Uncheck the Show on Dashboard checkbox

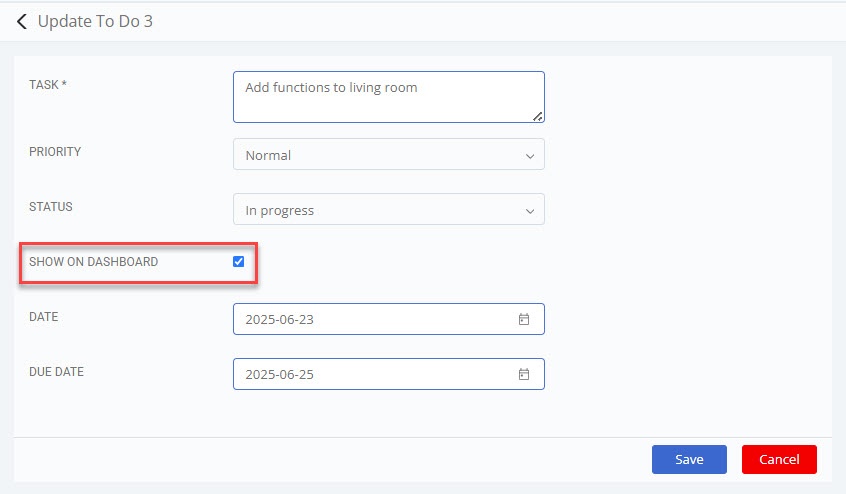(238, 262)
